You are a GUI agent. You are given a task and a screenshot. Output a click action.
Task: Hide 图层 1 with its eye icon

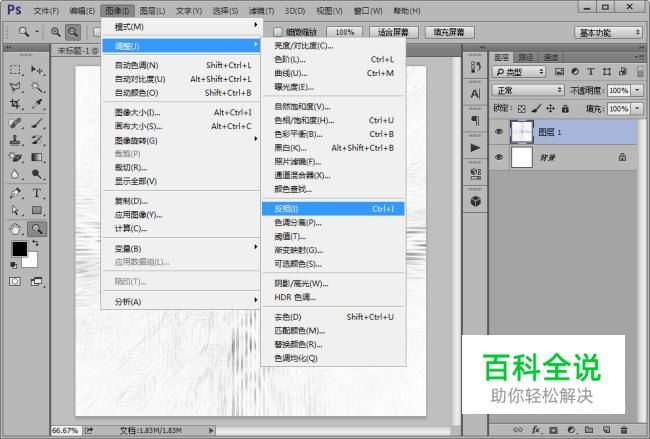[x=499, y=132]
